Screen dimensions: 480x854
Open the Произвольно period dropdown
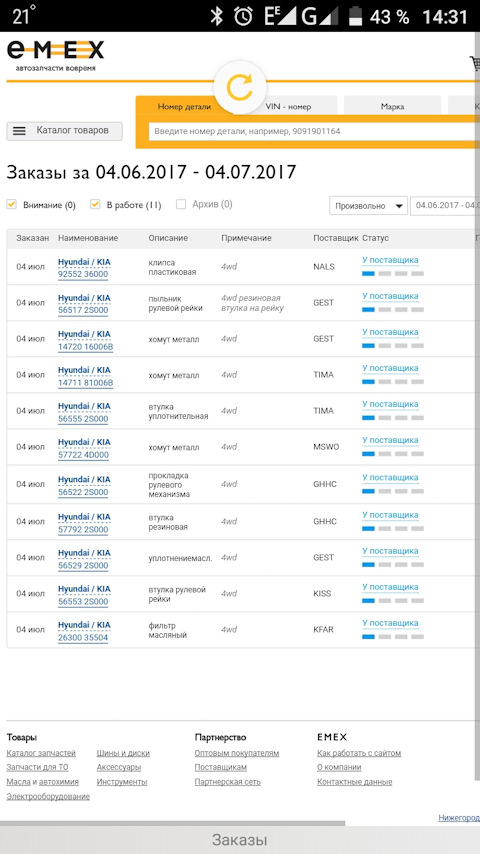pos(368,206)
